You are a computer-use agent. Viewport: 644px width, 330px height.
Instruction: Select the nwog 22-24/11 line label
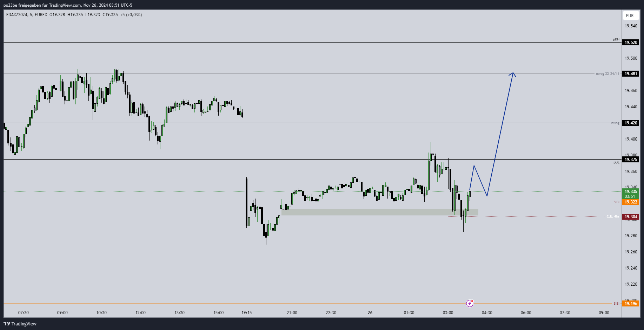coord(607,74)
